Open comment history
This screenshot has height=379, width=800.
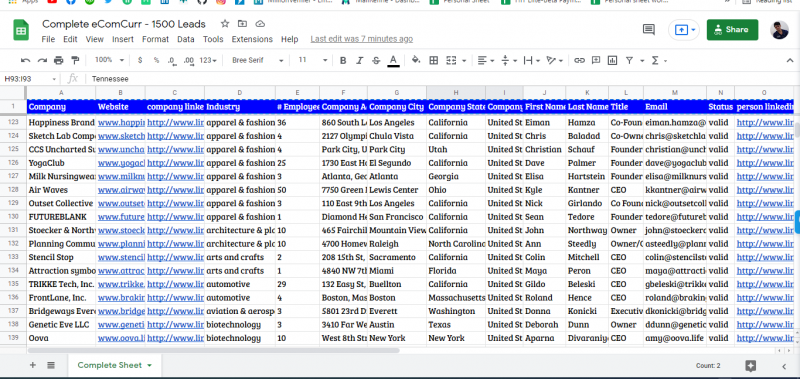coord(648,30)
